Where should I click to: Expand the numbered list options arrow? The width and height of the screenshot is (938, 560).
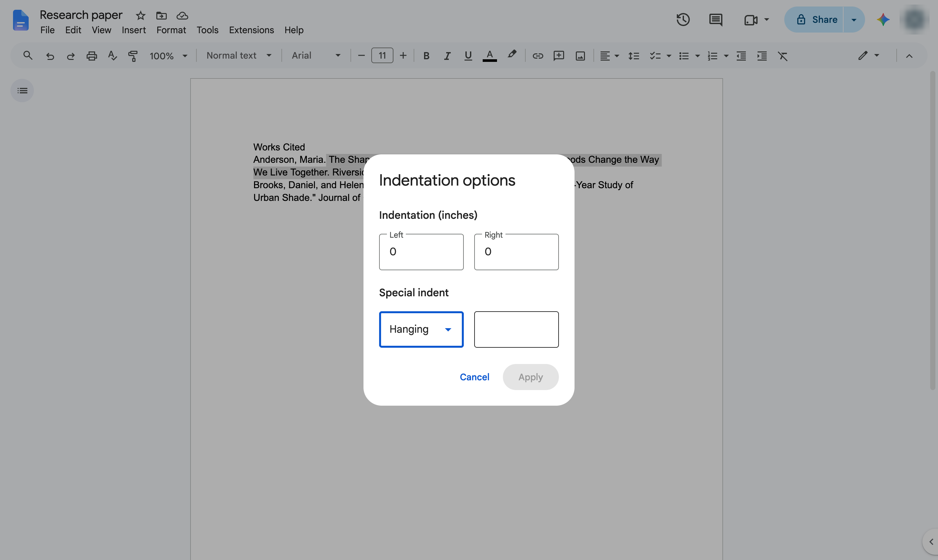[726, 56]
